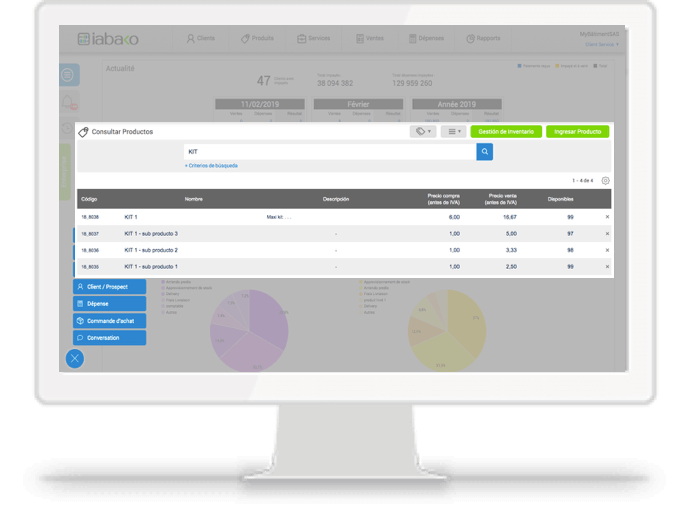
Task: Open the tag filter dropdown
Action: [x=423, y=131]
